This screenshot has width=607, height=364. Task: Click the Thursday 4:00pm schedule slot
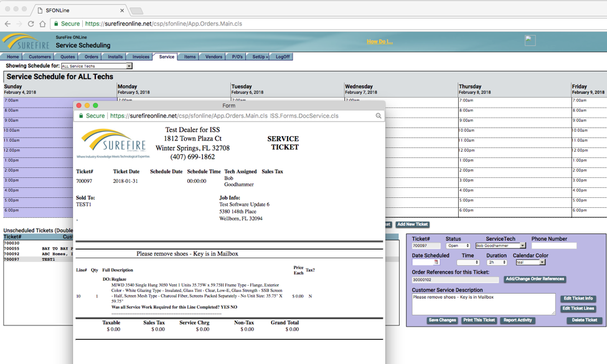[x=515, y=192]
